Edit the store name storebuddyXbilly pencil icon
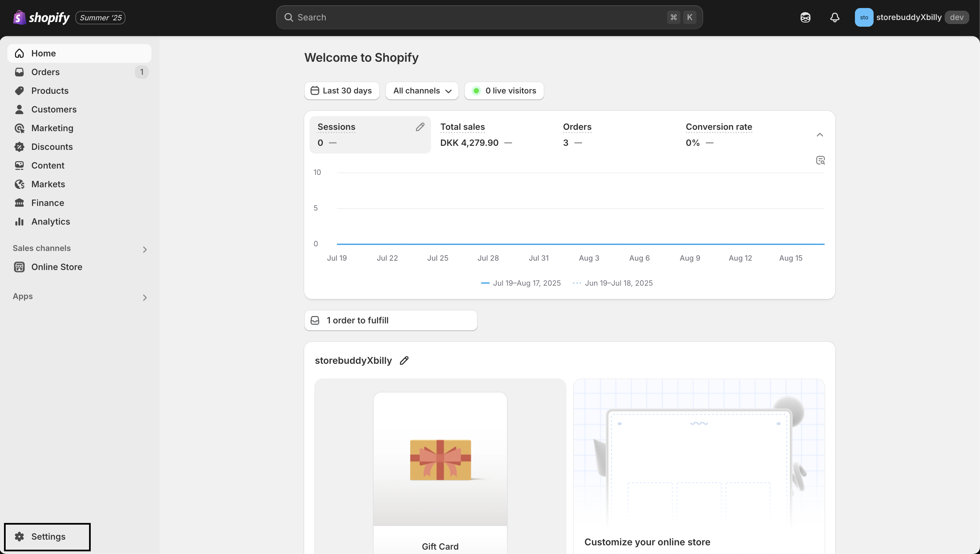The height and width of the screenshot is (554, 980). (x=404, y=360)
